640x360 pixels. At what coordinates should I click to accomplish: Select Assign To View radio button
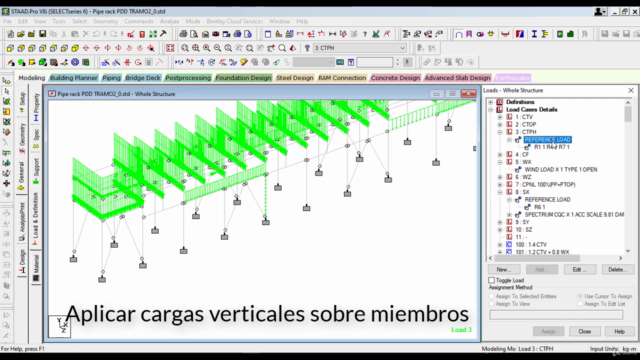tap(491, 304)
